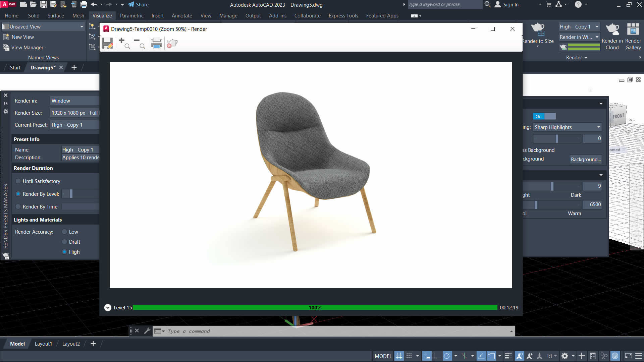The width and height of the screenshot is (644, 362).
Task: Click the Background button in the panel
Action: [x=586, y=159]
